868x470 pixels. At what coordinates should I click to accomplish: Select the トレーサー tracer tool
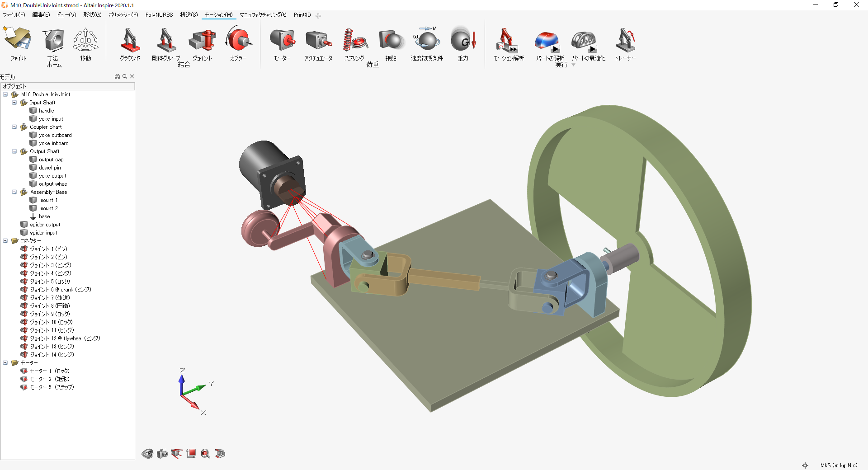[625, 40]
